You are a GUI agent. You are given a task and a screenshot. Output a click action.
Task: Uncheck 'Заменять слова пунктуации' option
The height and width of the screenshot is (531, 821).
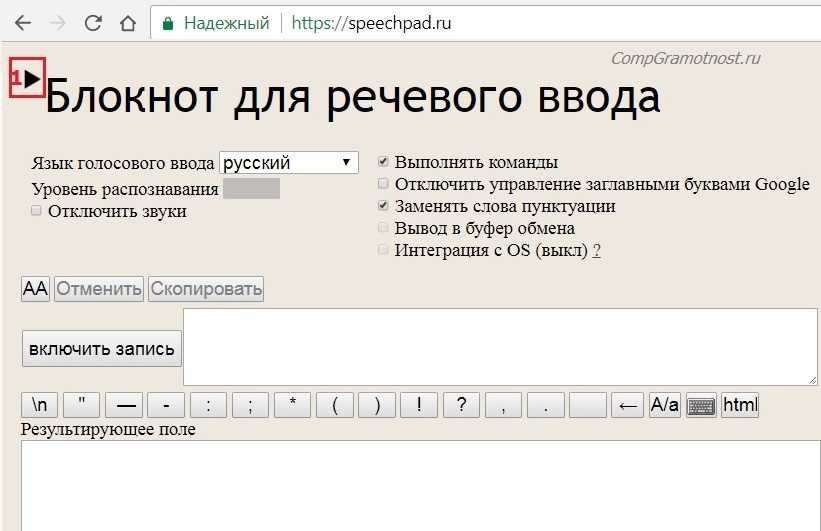[383, 206]
